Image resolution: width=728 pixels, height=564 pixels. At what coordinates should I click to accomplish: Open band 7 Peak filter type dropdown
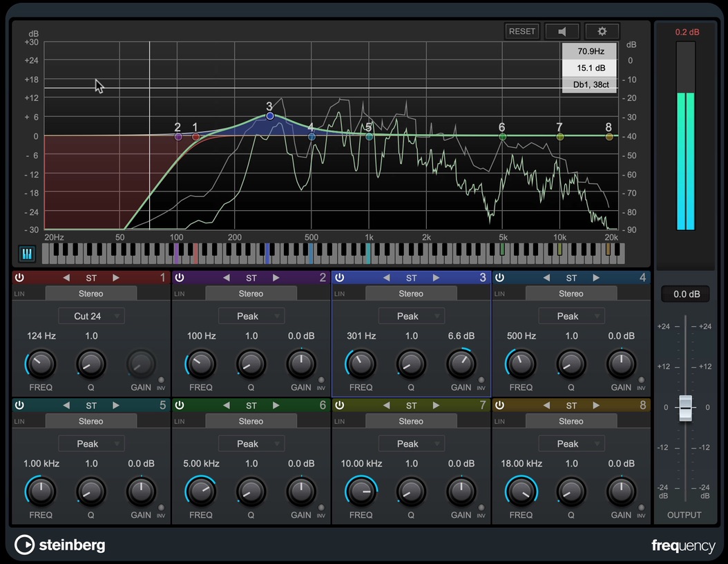[412, 444]
